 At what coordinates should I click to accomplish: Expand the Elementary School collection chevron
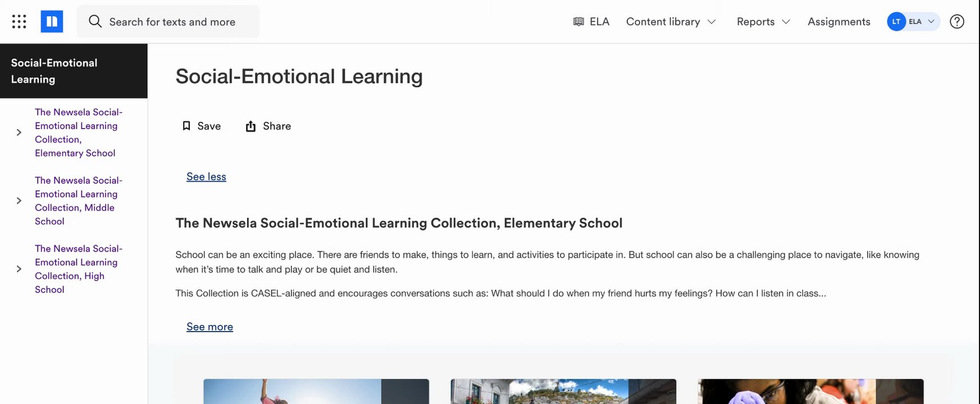point(19,132)
